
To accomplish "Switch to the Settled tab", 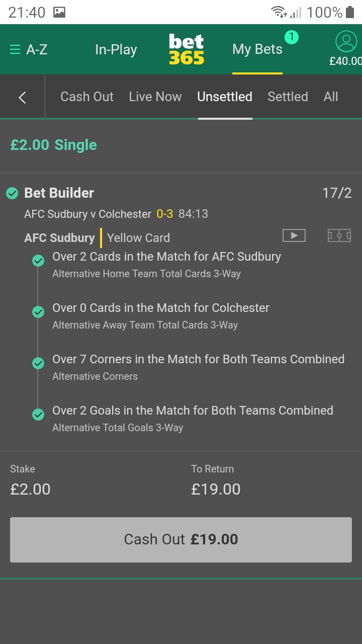I will [x=288, y=97].
